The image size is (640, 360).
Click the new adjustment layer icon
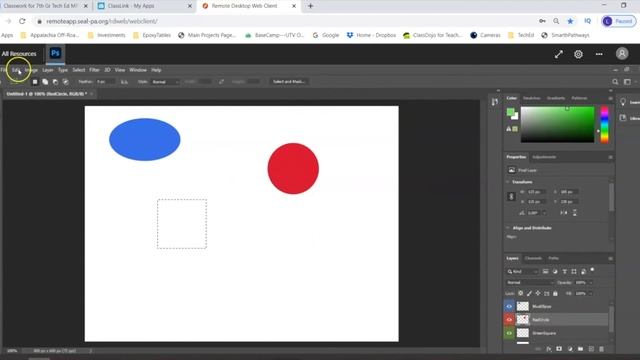pyautogui.click(x=570, y=349)
